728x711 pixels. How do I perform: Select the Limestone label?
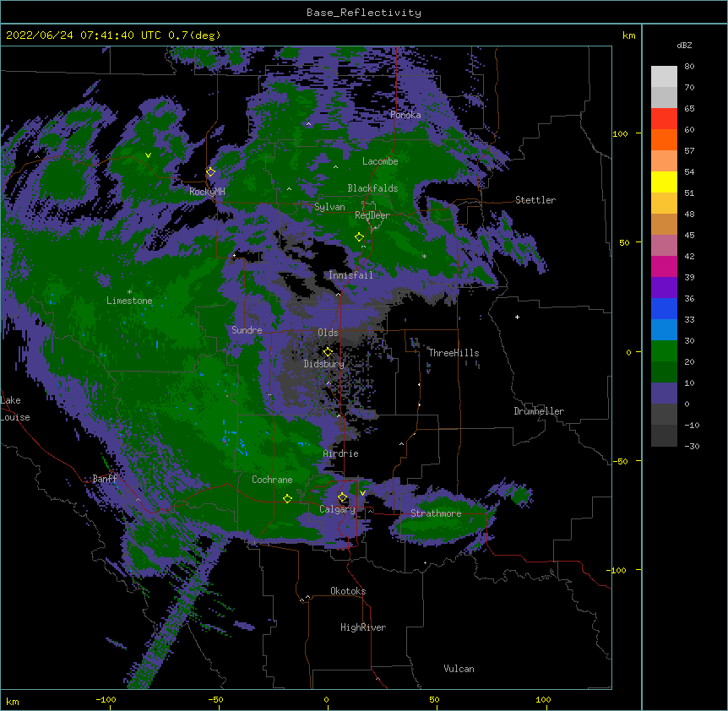[x=129, y=301]
